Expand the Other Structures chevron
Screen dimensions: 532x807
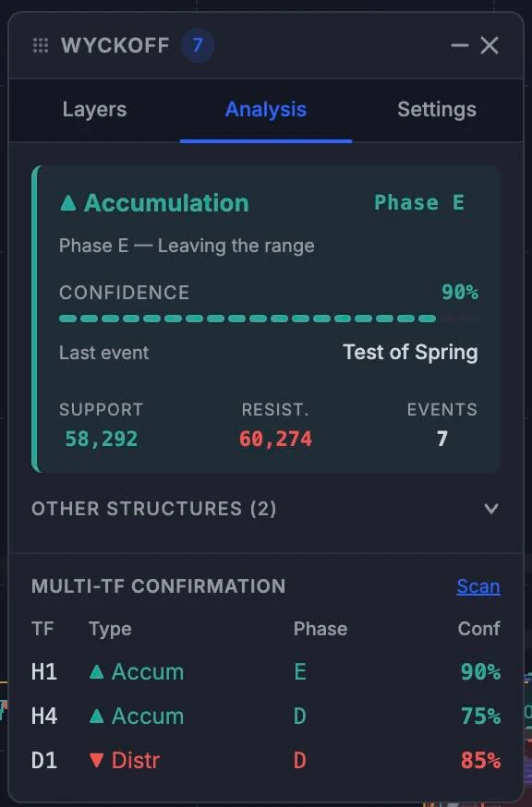pos(491,509)
